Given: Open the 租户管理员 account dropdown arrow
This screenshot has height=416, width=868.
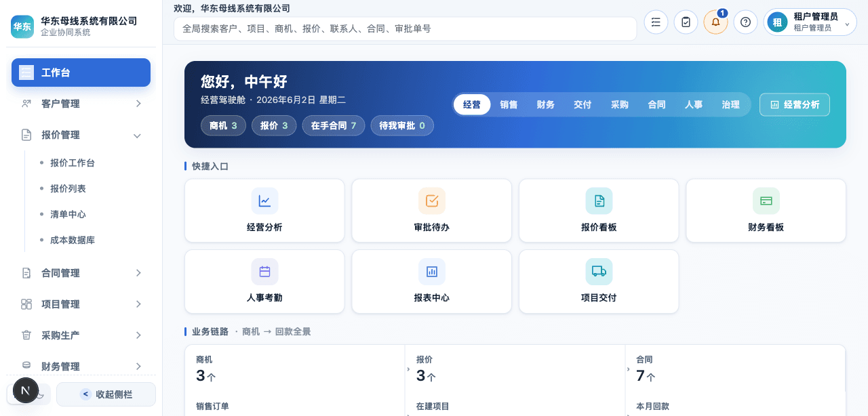Looking at the screenshot, I should [847, 23].
